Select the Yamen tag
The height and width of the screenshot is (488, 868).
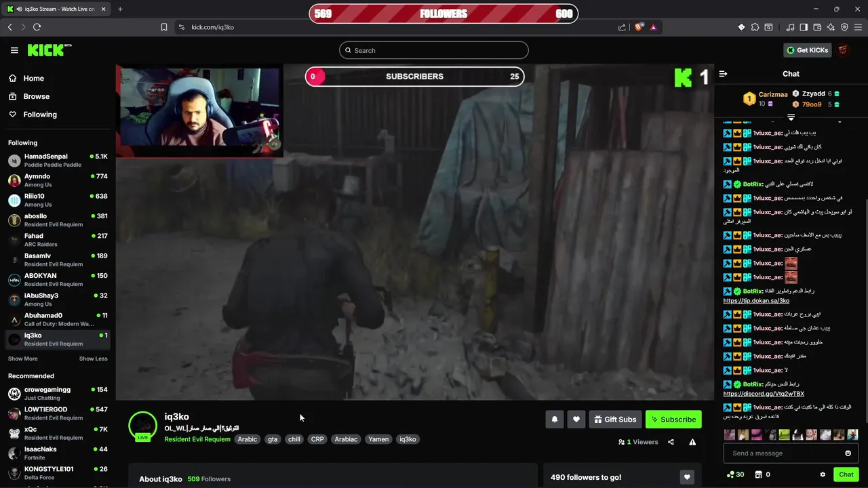pos(378,439)
